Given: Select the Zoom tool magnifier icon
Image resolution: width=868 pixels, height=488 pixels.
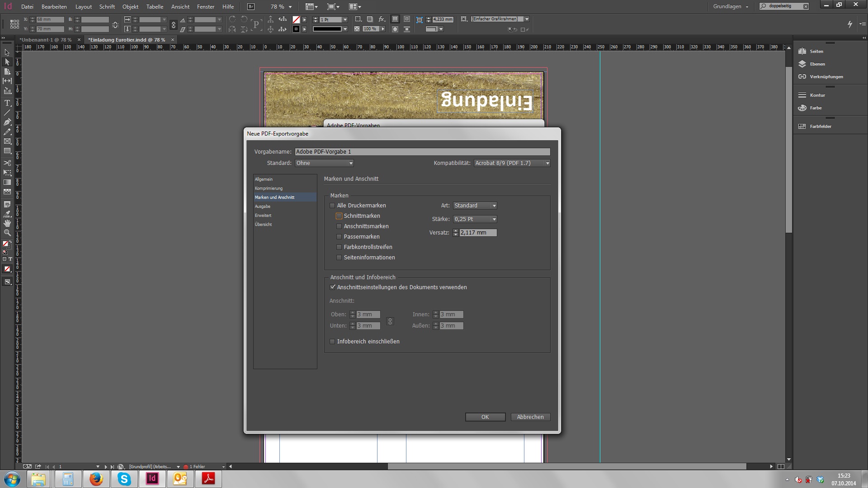Looking at the screenshot, I should coord(7,233).
